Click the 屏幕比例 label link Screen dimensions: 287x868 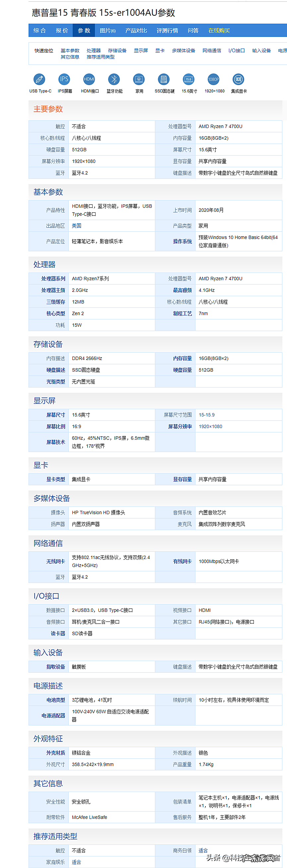coord(55,427)
